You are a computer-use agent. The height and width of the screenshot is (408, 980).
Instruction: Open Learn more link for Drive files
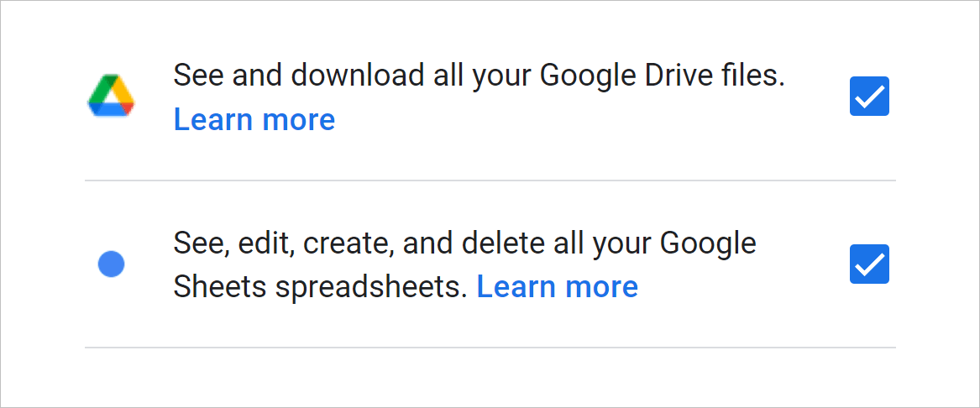pyautogui.click(x=254, y=120)
